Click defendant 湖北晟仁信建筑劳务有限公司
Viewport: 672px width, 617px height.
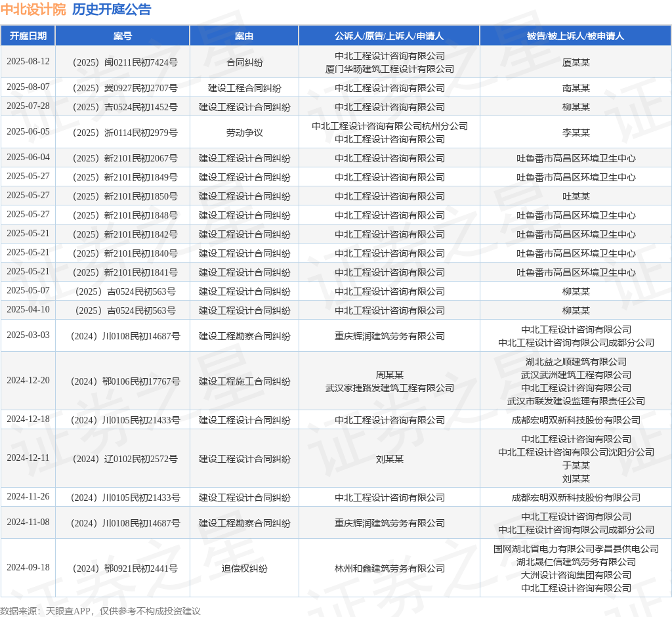576,562
